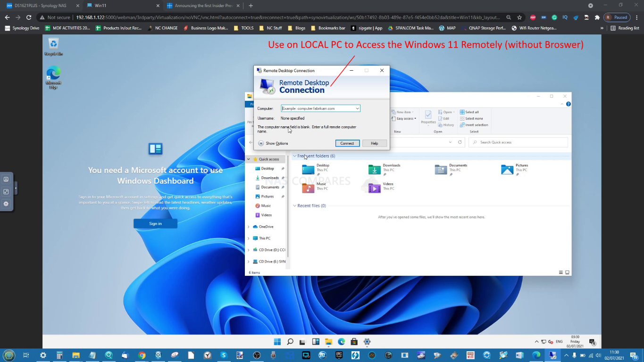Screen dimensions: 644x362
Task: Click the Windows 11 Start button
Action: (x=277, y=342)
